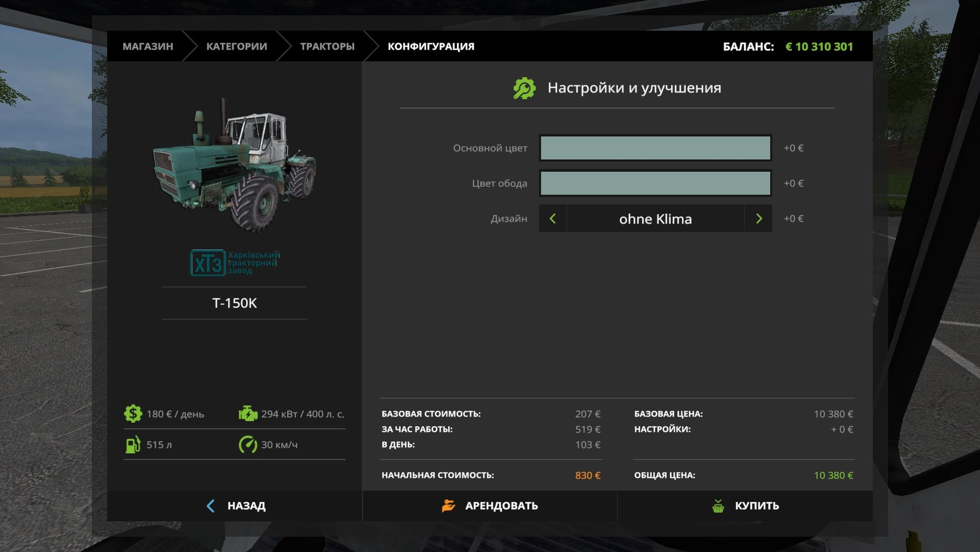
Task: Select next design with right arrow
Action: coord(758,219)
